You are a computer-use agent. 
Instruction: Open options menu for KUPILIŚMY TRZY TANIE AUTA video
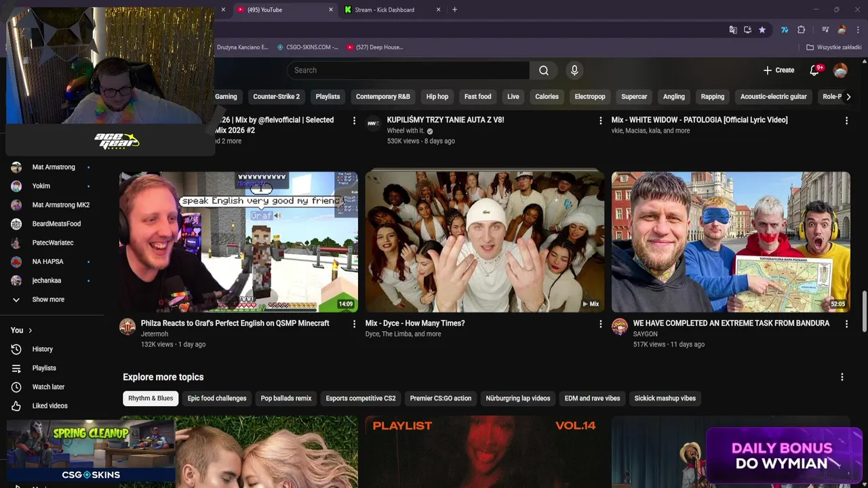[x=600, y=121]
